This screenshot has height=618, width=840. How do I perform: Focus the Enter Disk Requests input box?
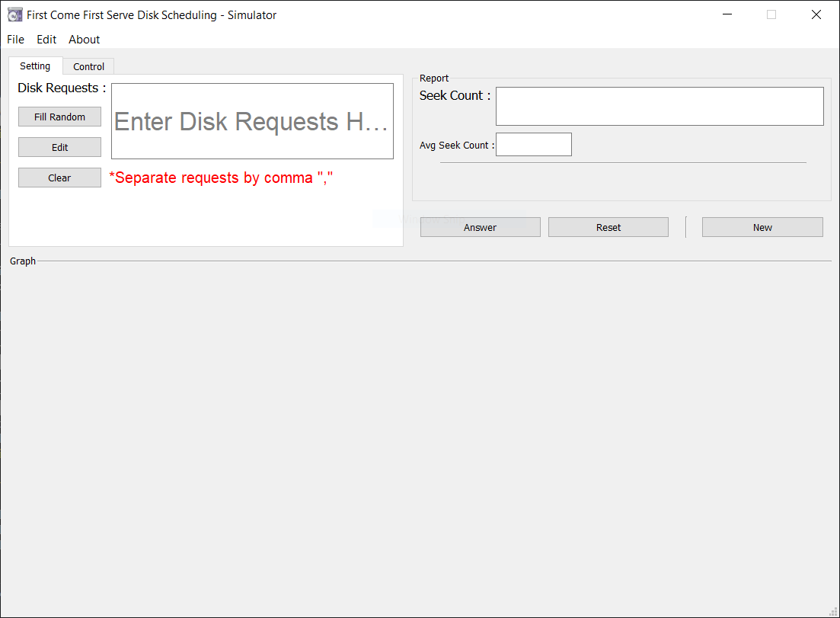tap(252, 121)
